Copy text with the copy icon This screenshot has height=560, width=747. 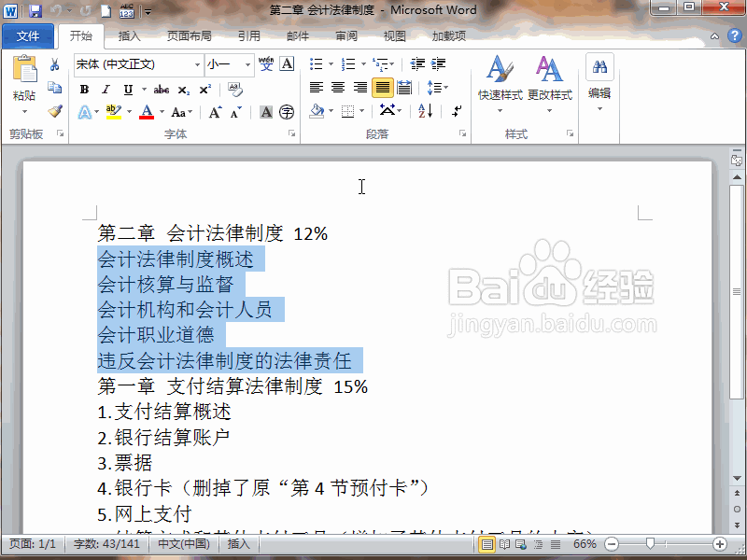pyautogui.click(x=54, y=87)
